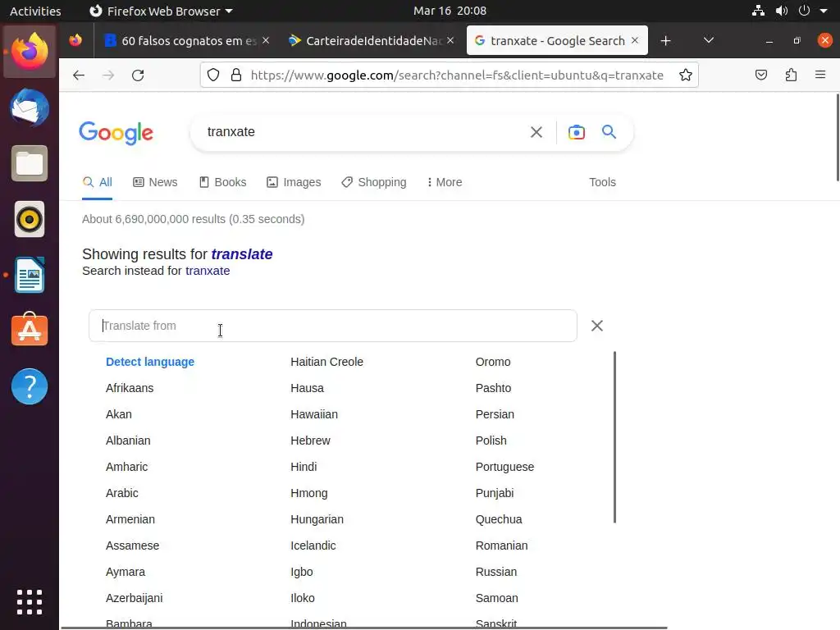The height and width of the screenshot is (630, 840).
Task: Close the 'tranxate - Google Search' tab
Action: coord(635,40)
